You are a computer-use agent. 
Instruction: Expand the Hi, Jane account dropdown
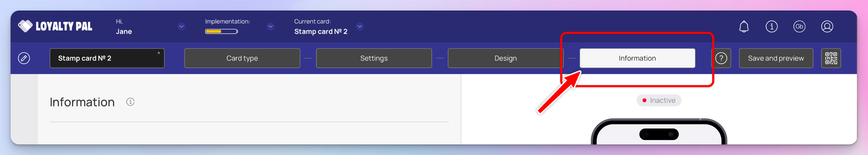[181, 26]
